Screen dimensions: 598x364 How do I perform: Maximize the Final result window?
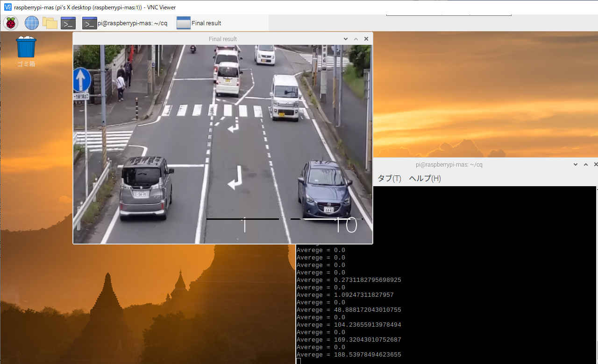click(356, 39)
